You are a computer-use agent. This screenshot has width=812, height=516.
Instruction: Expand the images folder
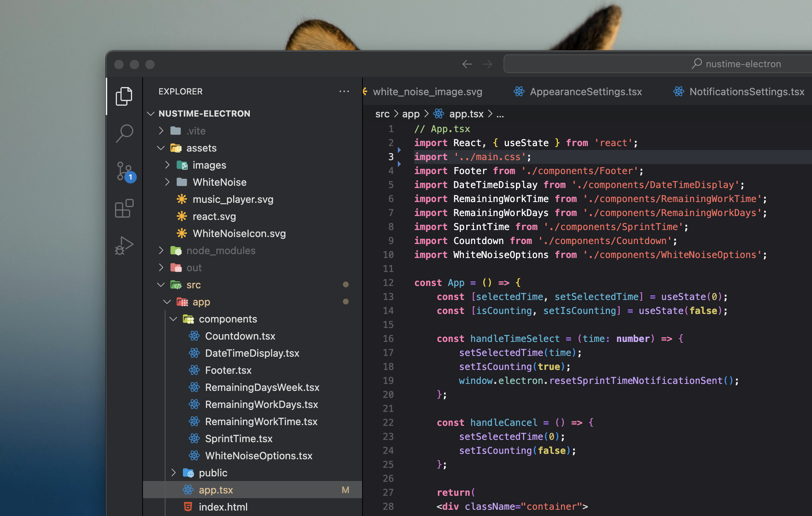[167, 165]
